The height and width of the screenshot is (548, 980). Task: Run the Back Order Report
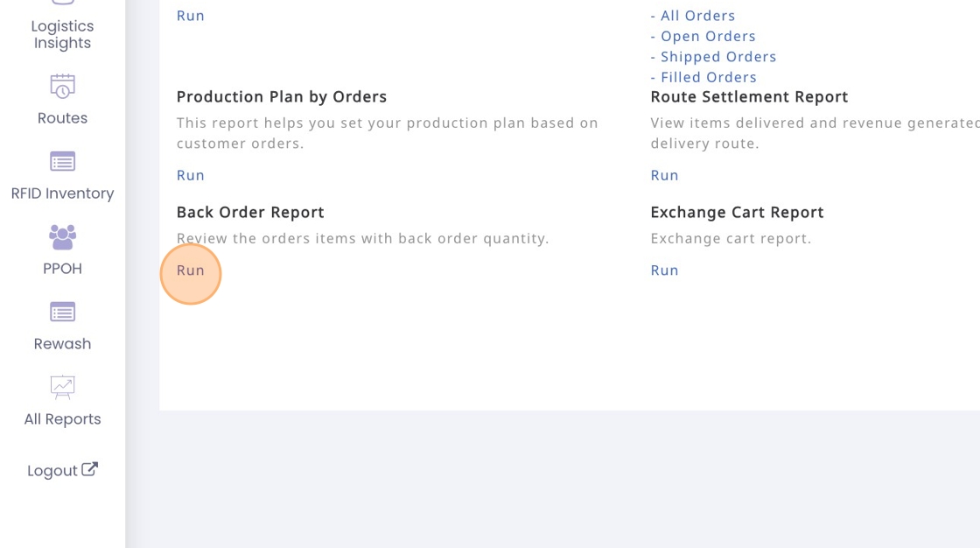click(x=191, y=270)
